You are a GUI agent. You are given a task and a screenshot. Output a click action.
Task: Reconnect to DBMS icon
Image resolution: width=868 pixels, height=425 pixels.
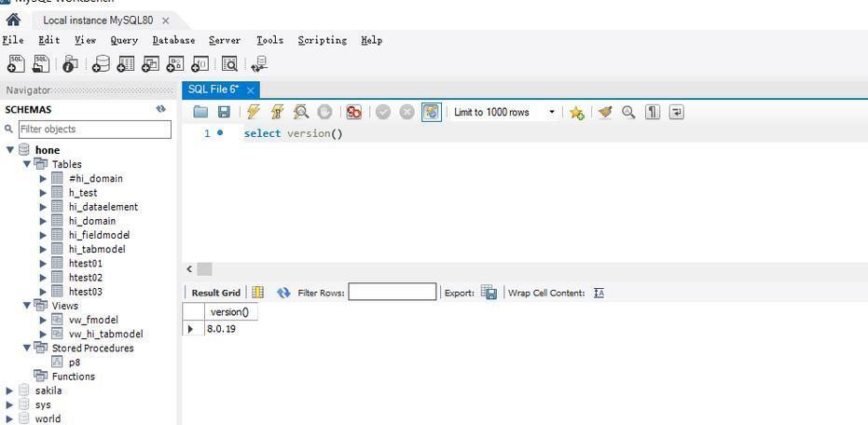click(259, 63)
